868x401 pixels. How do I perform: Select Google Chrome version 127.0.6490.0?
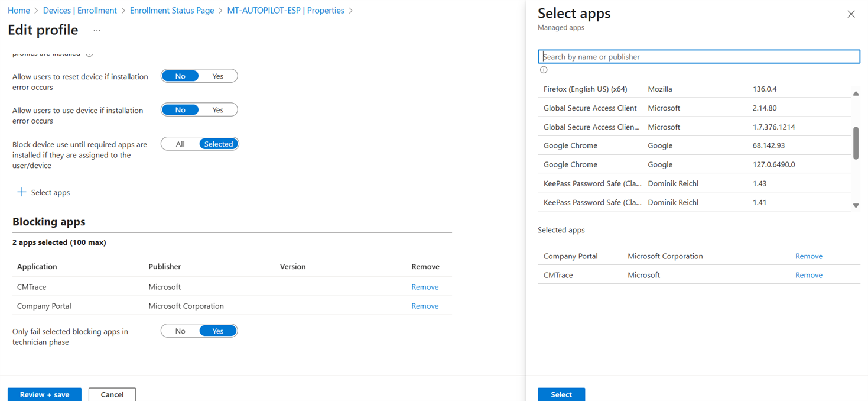point(694,164)
